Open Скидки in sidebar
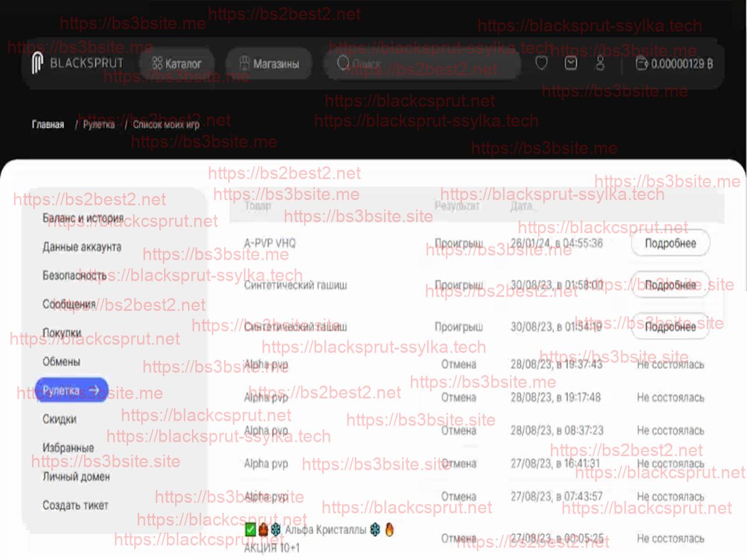747x560 pixels. point(60,419)
